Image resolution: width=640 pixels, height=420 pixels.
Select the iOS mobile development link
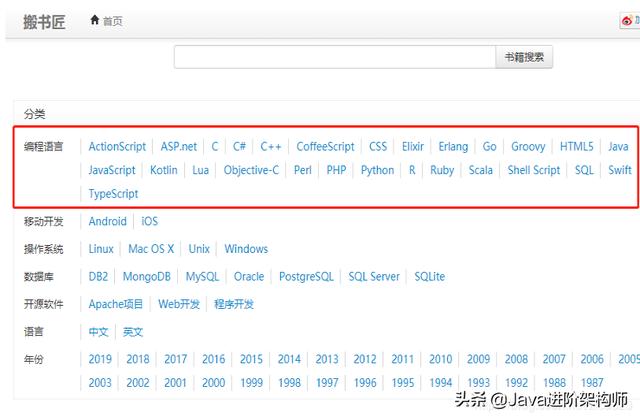pos(149,222)
